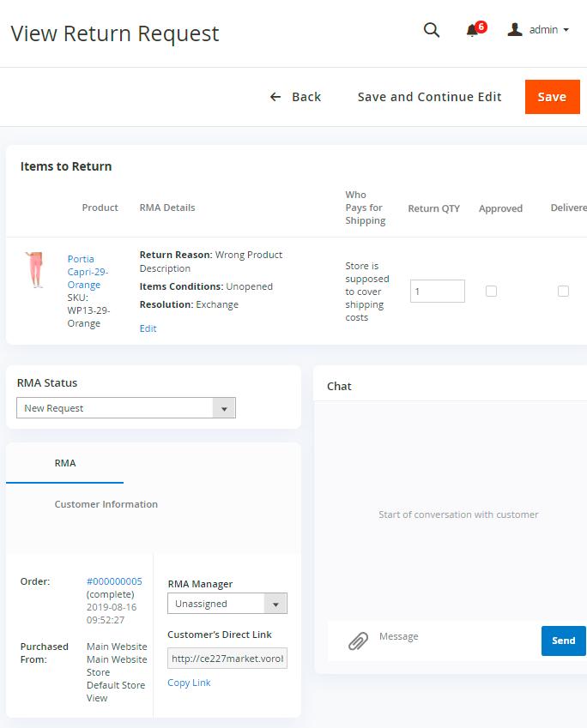
Task: Switch to the RMA tab
Action: pos(65,463)
